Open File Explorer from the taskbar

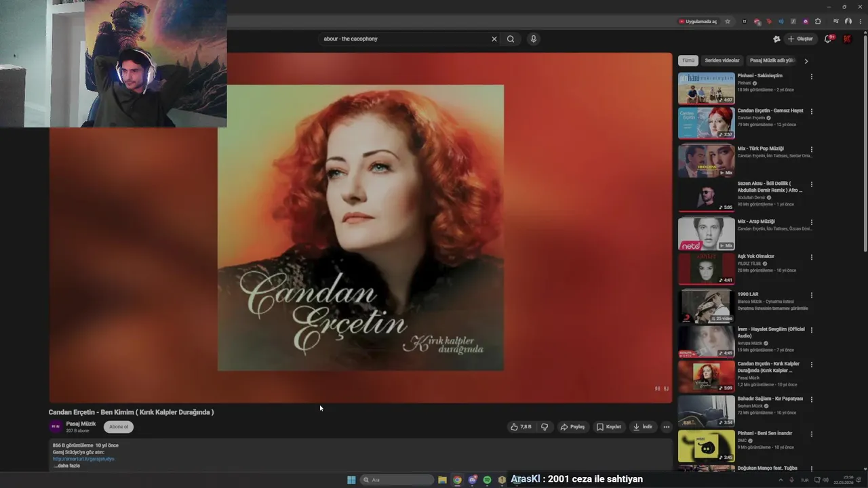click(442, 480)
